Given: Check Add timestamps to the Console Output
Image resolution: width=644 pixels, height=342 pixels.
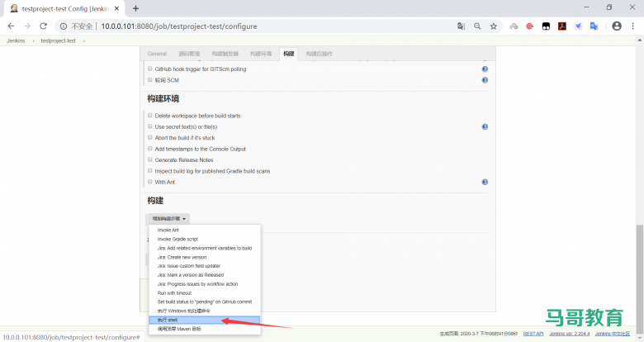Looking at the screenshot, I should pos(150,149).
